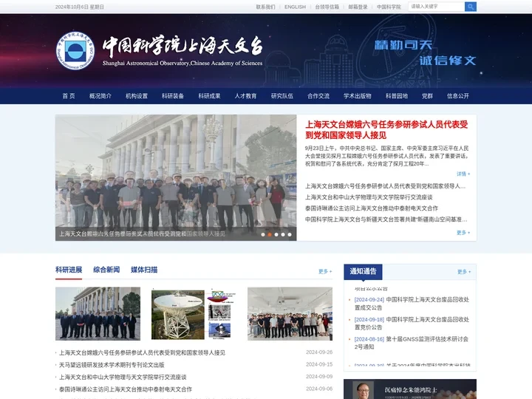
Task: Select the fourth carousel dot
Action: (283, 234)
